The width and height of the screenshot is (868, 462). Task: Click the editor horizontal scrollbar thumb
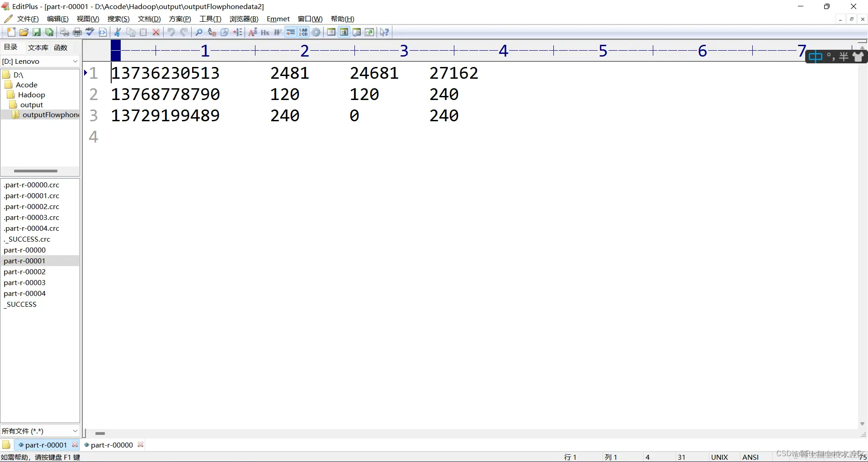pos(100,433)
